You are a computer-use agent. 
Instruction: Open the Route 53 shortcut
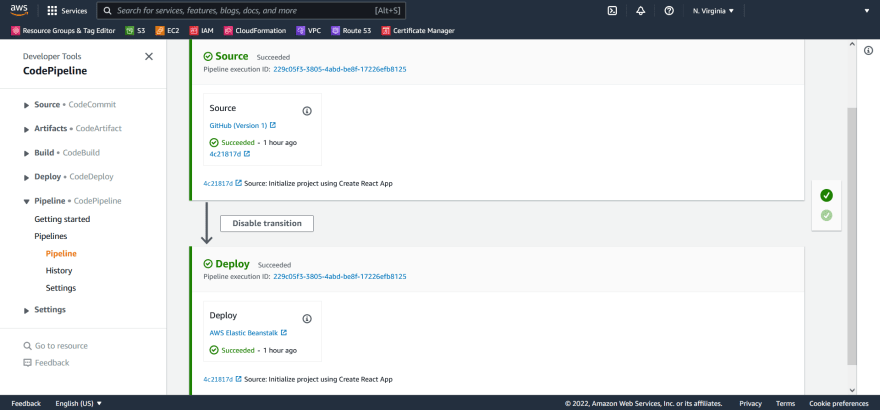coord(351,31)
